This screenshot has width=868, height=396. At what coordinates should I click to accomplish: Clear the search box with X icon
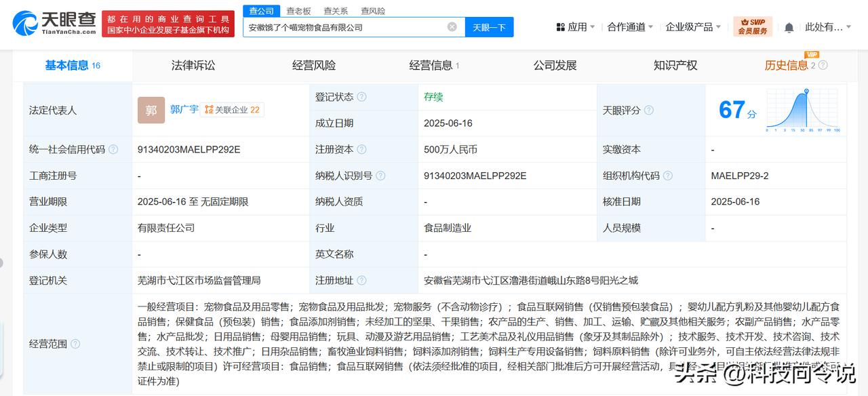point(452,27)
